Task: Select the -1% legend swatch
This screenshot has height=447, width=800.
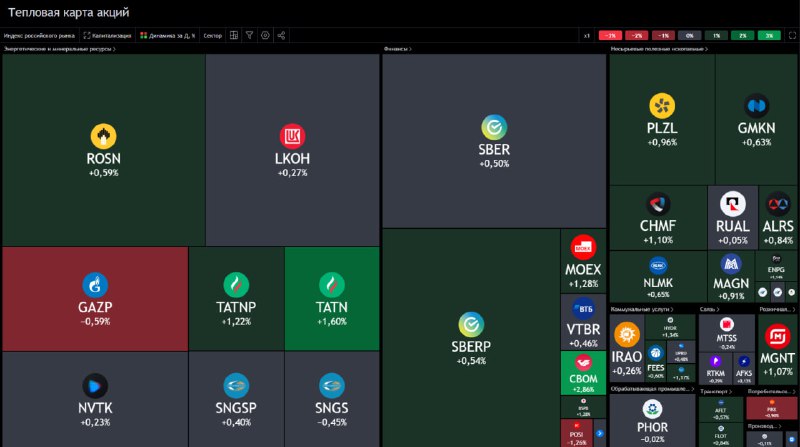Action: click(x=663, y=36)
